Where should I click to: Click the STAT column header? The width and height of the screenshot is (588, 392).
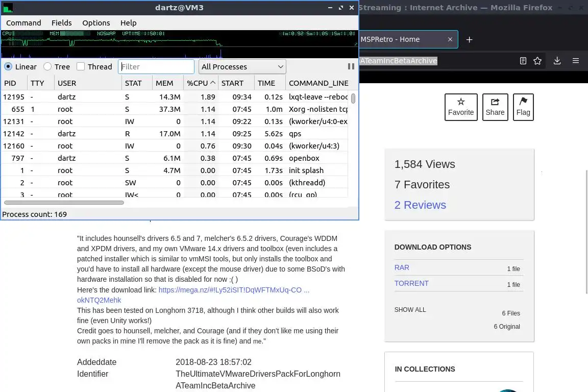[x=137, y=83]
